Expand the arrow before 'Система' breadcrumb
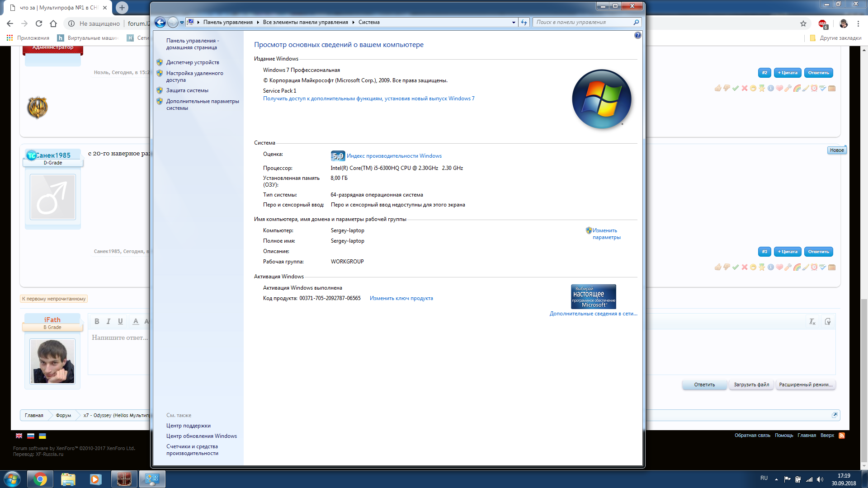Viewport: 868px width, 488px height. 354,22
